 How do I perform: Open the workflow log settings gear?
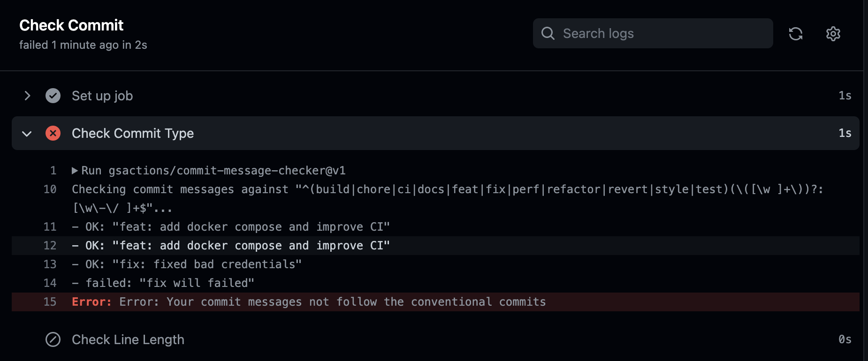pos(833,33)
